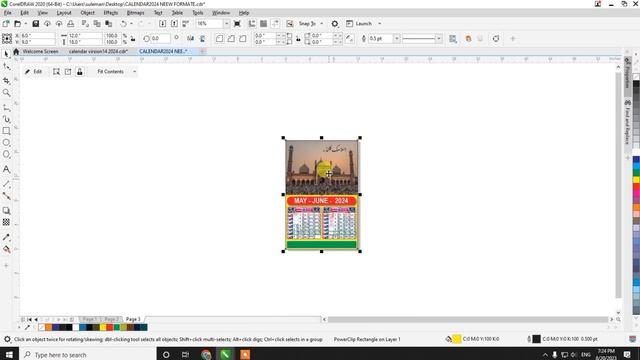Viewport: 640px width, 360px height.
Task: Click the Full-screen preview icon
Action: [237, 24]
